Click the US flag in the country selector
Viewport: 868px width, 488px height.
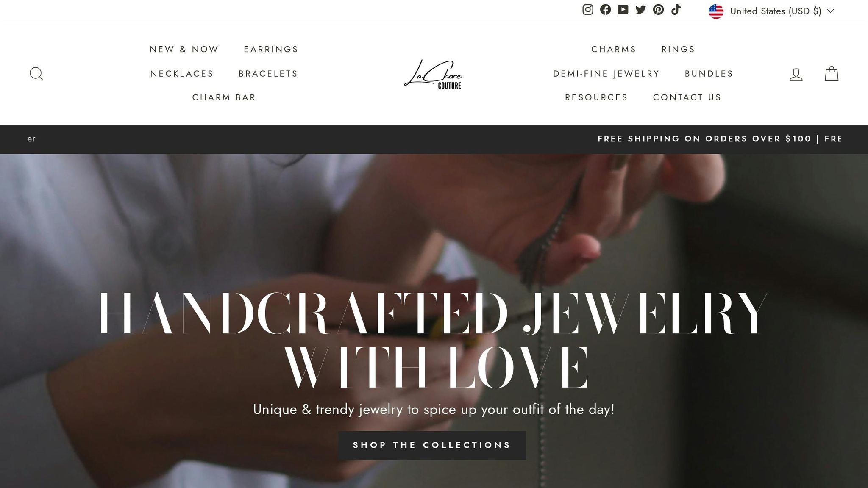[x=716, y=11]
